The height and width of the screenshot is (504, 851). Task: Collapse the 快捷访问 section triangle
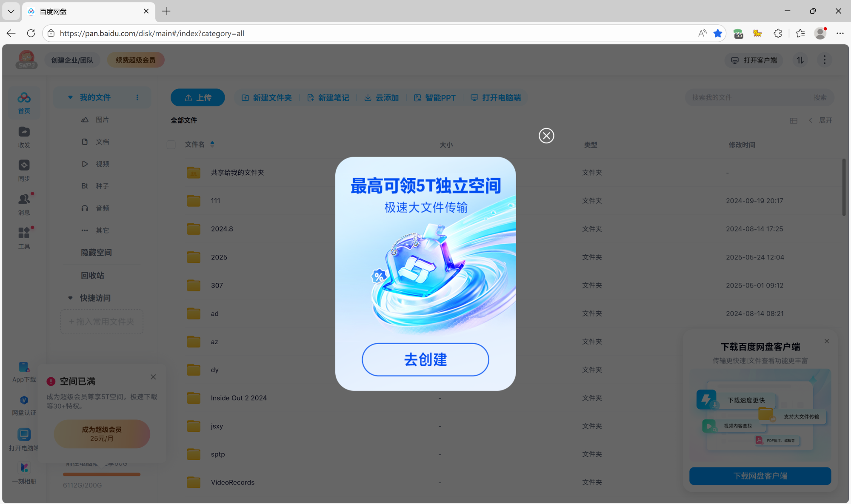(x=70, y=298)
